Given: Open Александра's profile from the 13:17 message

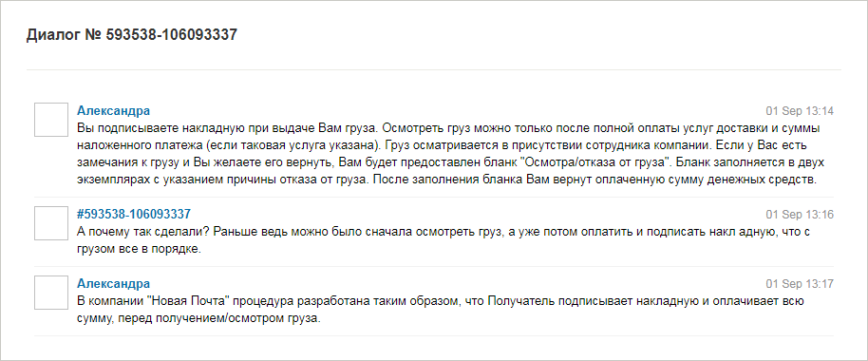Looking at the screenshot, I should click(x=113, y=283).
